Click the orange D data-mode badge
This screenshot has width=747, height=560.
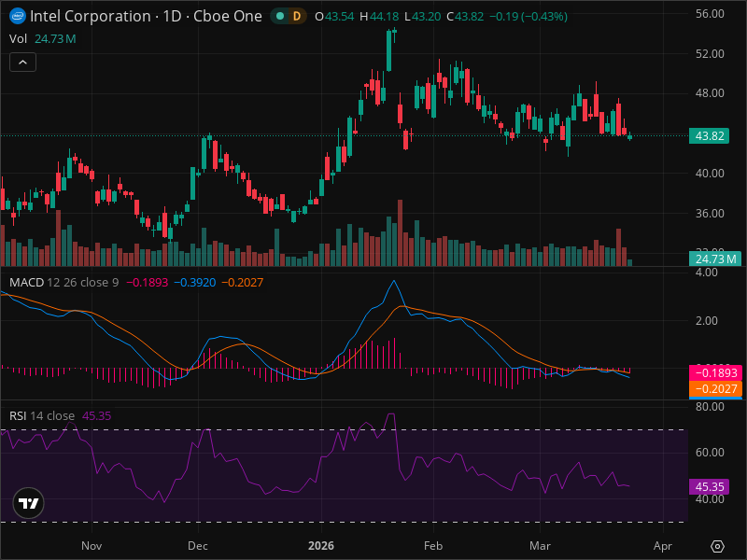pyautogui.click(x=297, y=16)
